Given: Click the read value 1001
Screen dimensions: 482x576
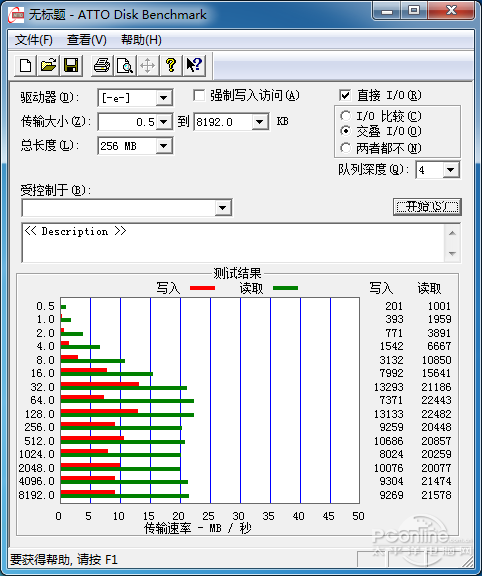Looking at the screenshot, I should coord(439,306).
